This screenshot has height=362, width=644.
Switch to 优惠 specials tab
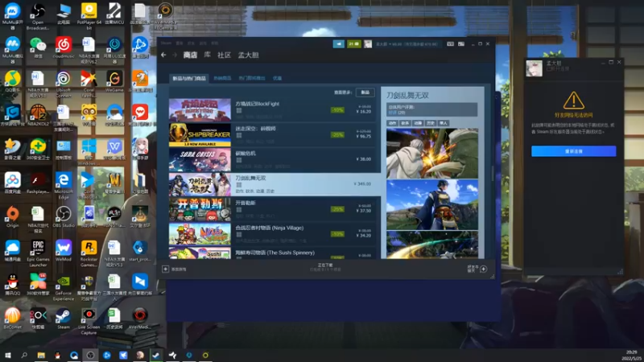pyautogui.click(x=277, y=78)
